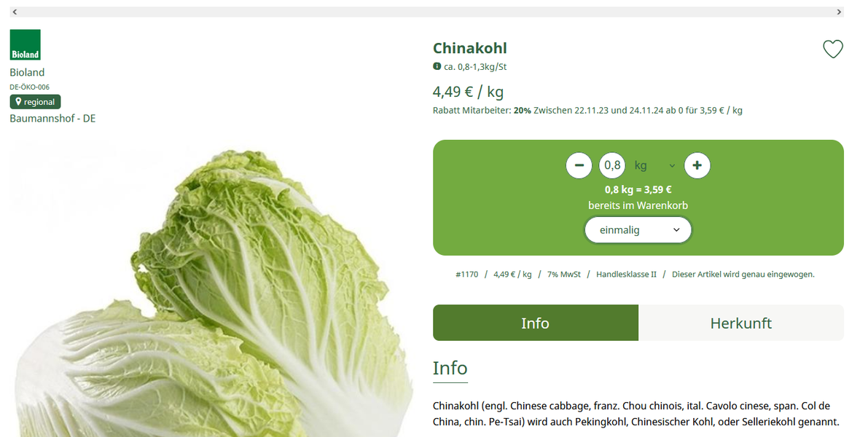Add Chinakohl to favorites with heart icon
Viewport: 868px width, 437px height.
click(x=832, y=50)
